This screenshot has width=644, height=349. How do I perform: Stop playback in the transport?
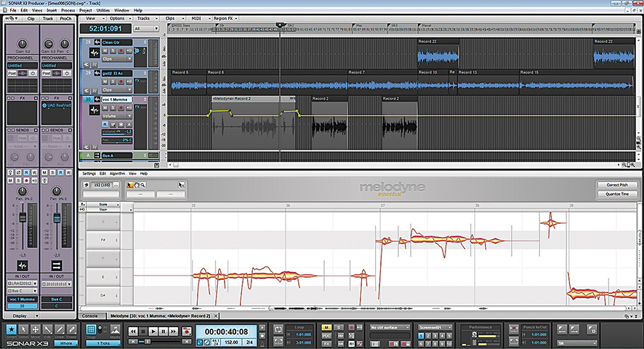(143, 332)
